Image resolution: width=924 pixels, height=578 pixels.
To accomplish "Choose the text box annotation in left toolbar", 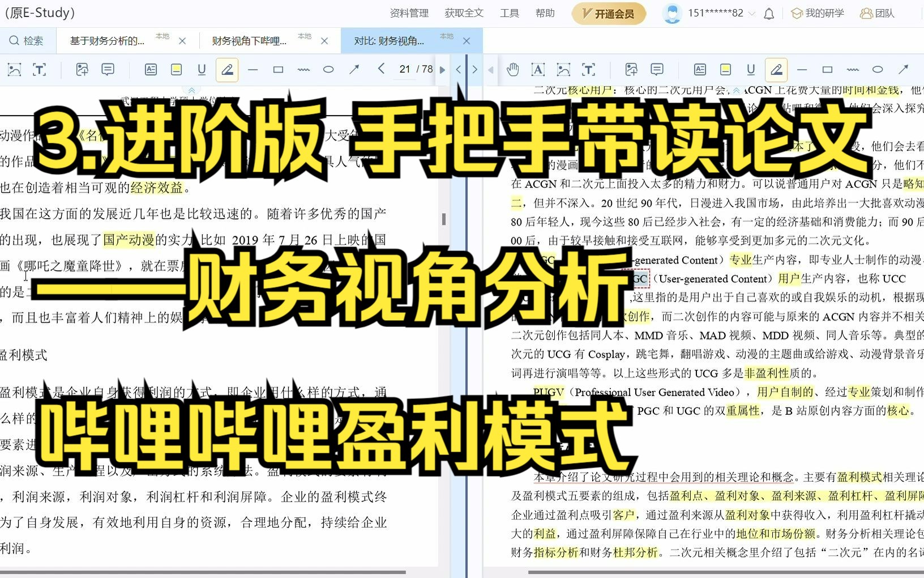I will pyautogui.click(x=151, y=70).
